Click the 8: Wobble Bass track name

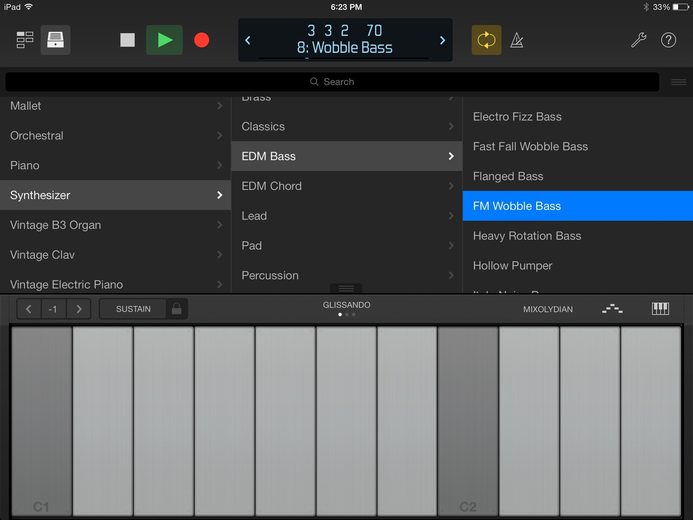coord(345,48)
